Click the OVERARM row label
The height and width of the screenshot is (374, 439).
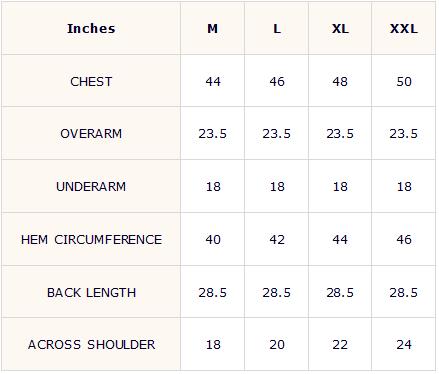pyautogui.click(x=91, y=134)
